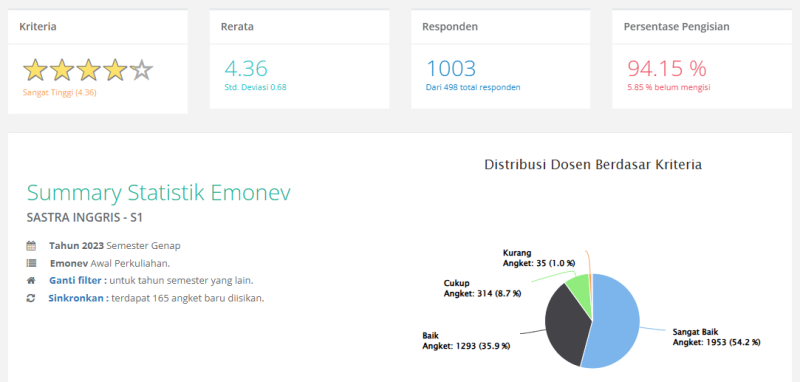Click the home icon beside Ganti filter
The width and height of the screenshot is (800, 382).
pos(31,281)
